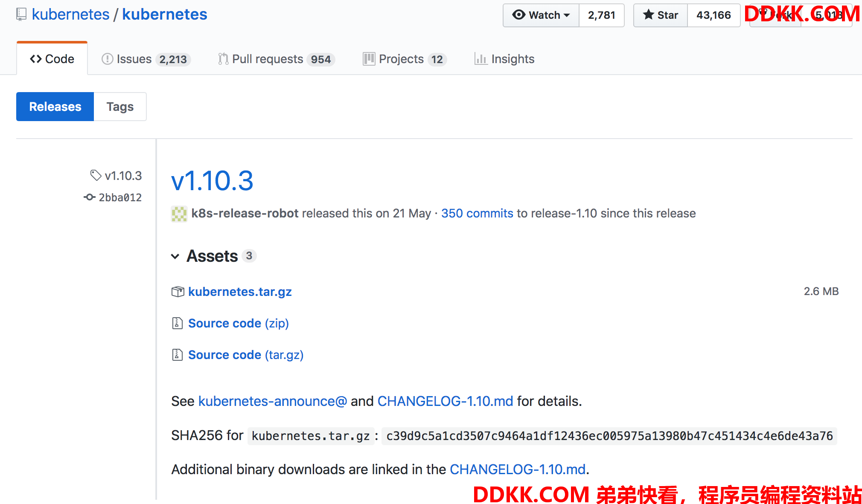Open the Projects tab

tap(405, 59)
